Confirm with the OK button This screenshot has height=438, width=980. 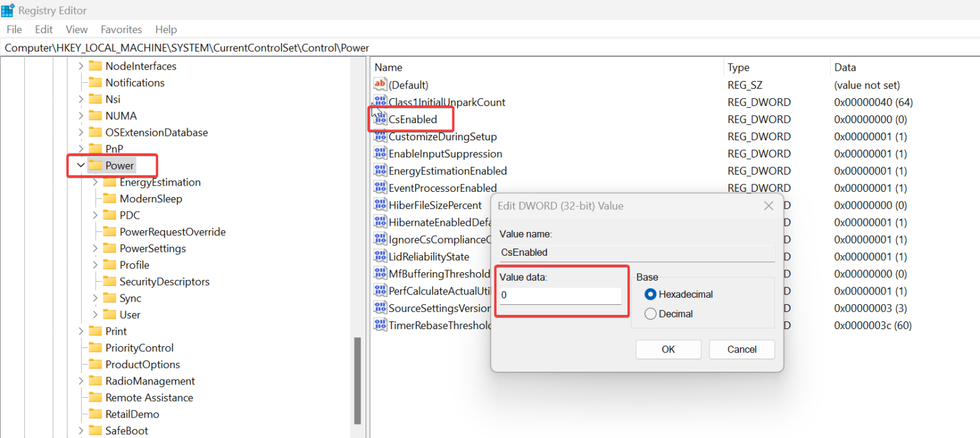coord(668,349)
